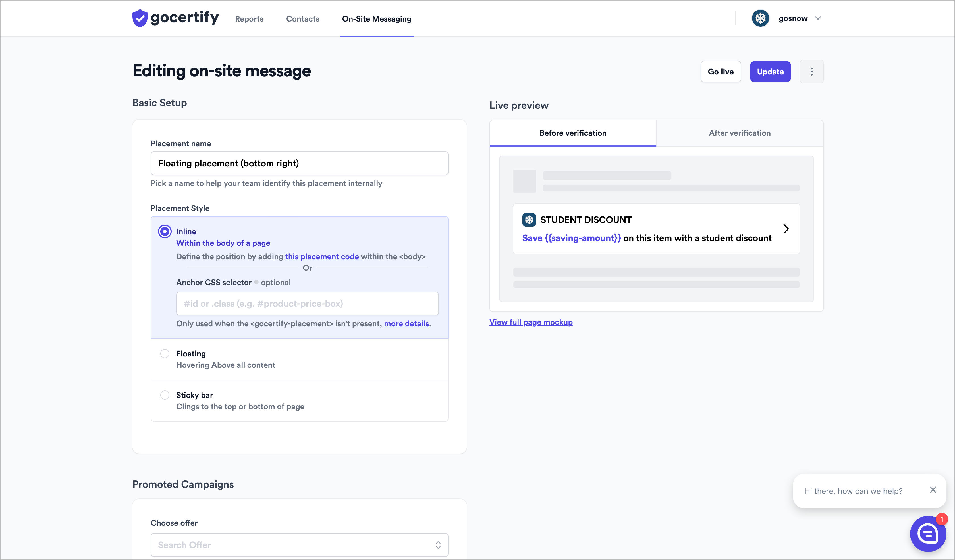The width and height of the screenshot is (955, 560).
Task: Open the three-dot more options menu
Action: [811, 72]
